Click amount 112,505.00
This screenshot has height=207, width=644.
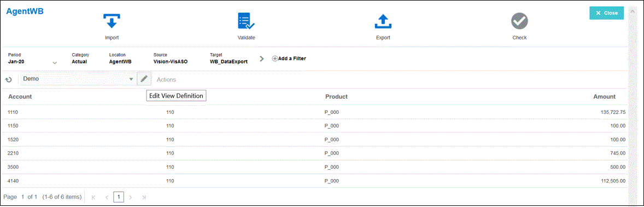(613, 181)
